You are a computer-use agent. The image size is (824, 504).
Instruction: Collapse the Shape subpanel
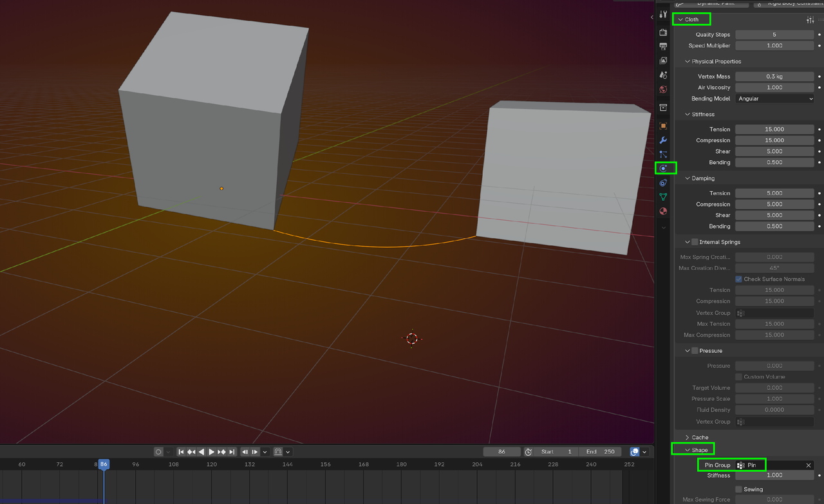pyautogui.click(x=688, y=450)
